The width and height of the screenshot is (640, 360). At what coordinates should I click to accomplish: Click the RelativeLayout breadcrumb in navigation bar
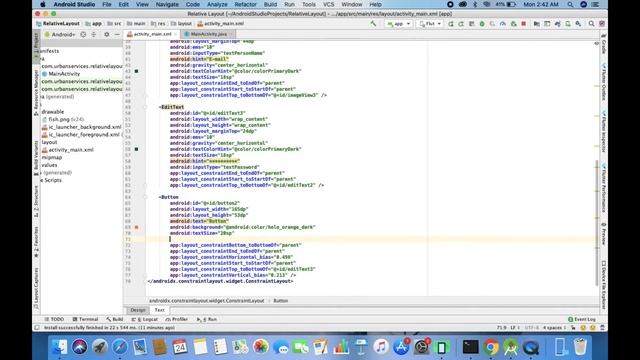point(58,24)
